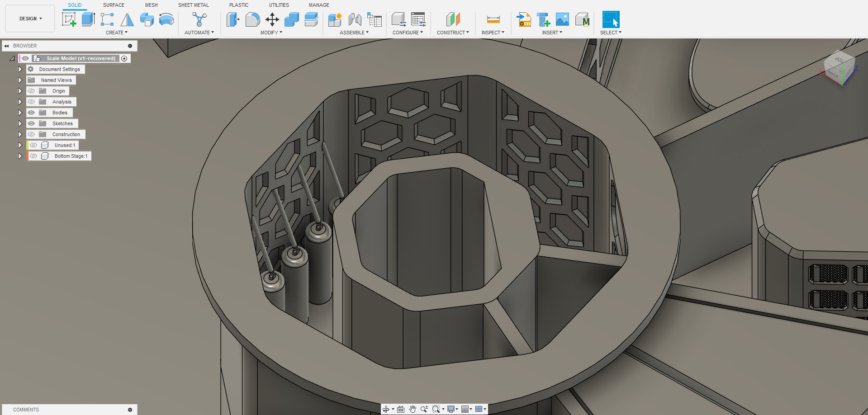Open the ASSEMBLE dropdown menu
The width and height of the screenshot is (868, 415).
(354, 33)
